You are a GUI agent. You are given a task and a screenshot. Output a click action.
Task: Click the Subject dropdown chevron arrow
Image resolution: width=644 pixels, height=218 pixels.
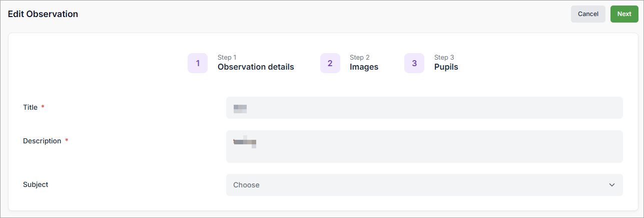(x=611, y=185)
